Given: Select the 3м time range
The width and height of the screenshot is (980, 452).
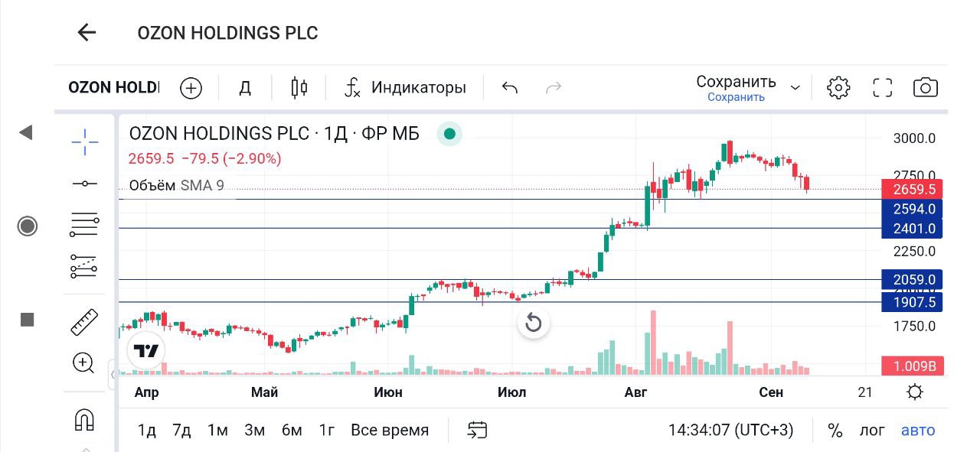Looking at the screenshot, I should [254, 431].
